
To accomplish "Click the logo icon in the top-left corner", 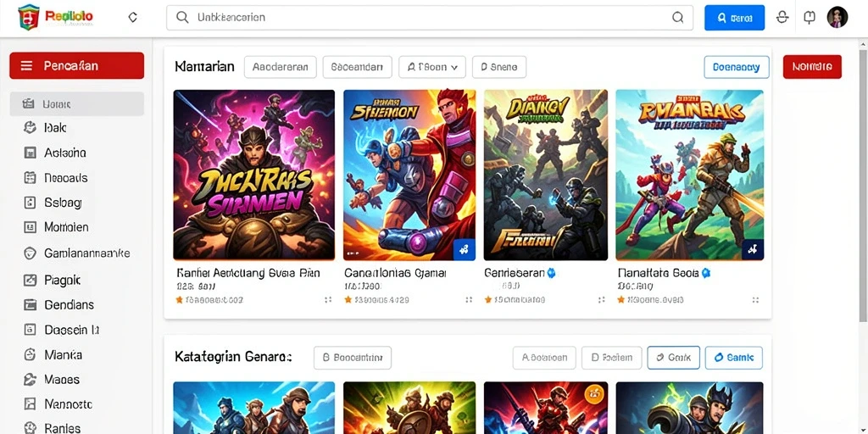I will click(x=29, y=17).
